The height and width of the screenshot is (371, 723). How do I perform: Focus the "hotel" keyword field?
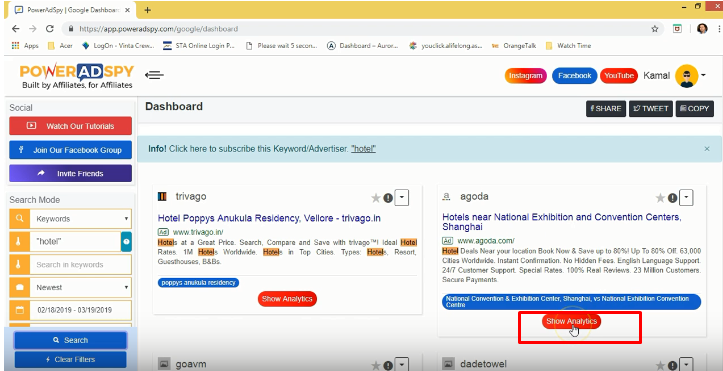[75, 241]
